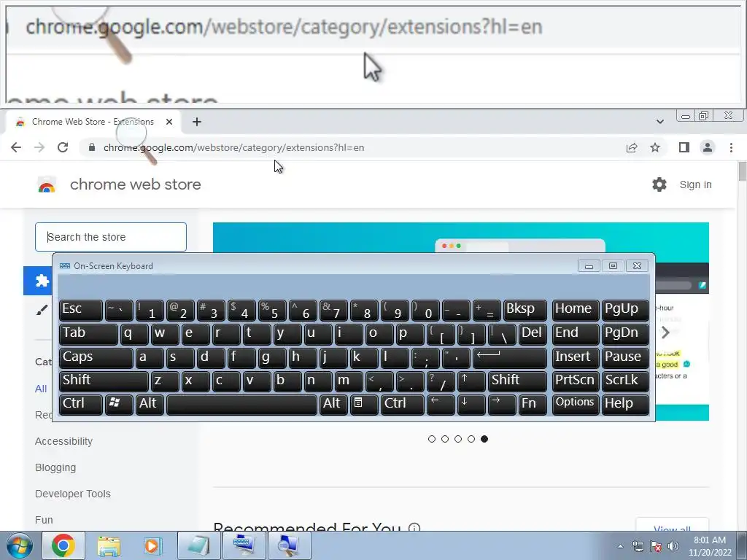This screenshot has width=747, height=560.
Task: Launch Windows Media Player from taskbar
Action: pos(153,545)
